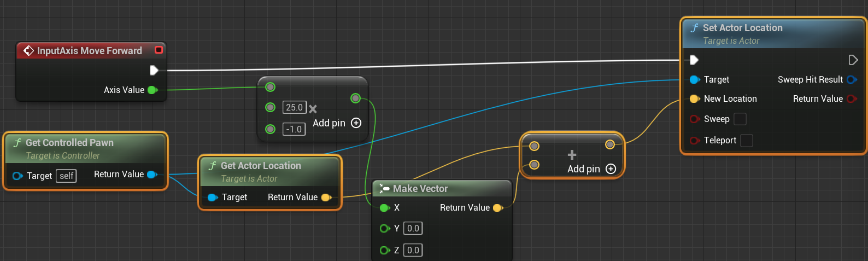Click the Sweep Hit Result output pin
This screenshot has width=868, height=261.
[852, 80]
